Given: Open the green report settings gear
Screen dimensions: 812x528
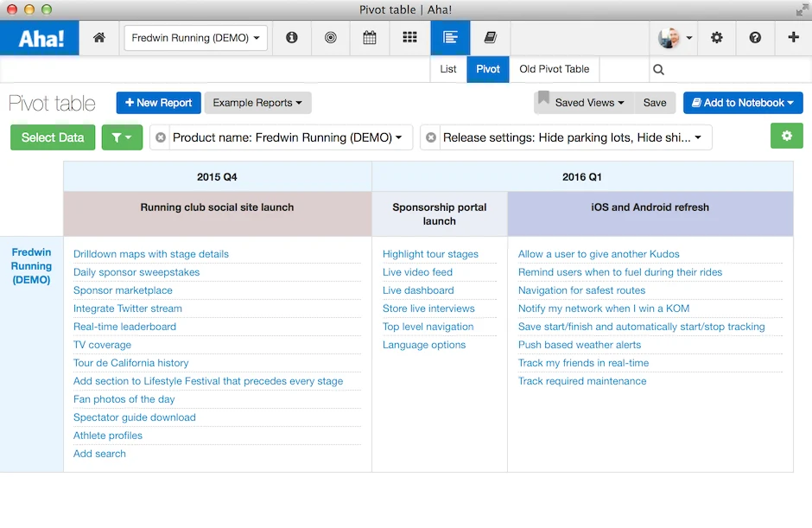Looking at the screenshot, I should [x=787, y=136].
